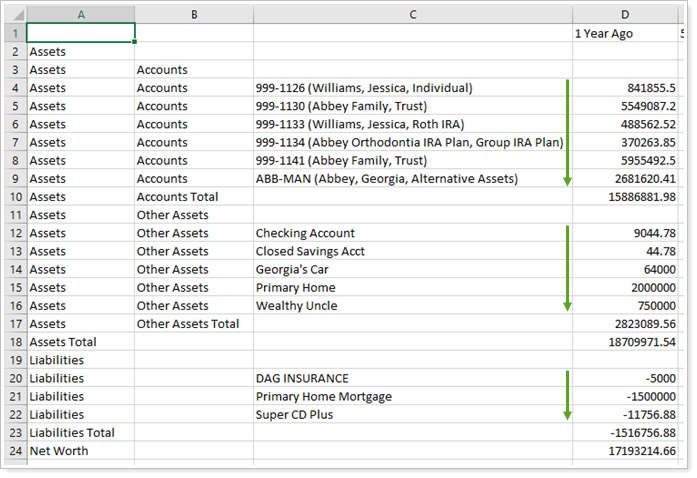Viewport: 697px width, 478px height.
Task: Click the ABB-MAN Alternative Assets account cell
Action: click(412, 179)
